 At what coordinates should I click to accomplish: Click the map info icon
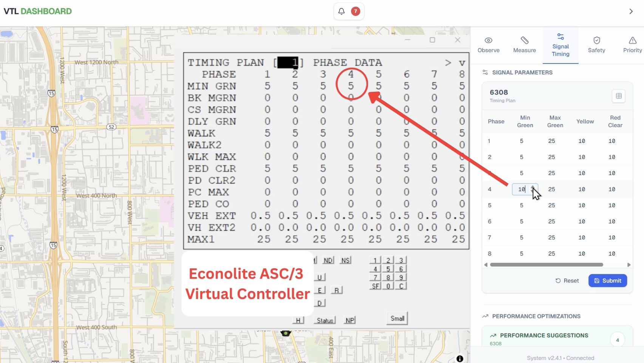click(460, 359)
